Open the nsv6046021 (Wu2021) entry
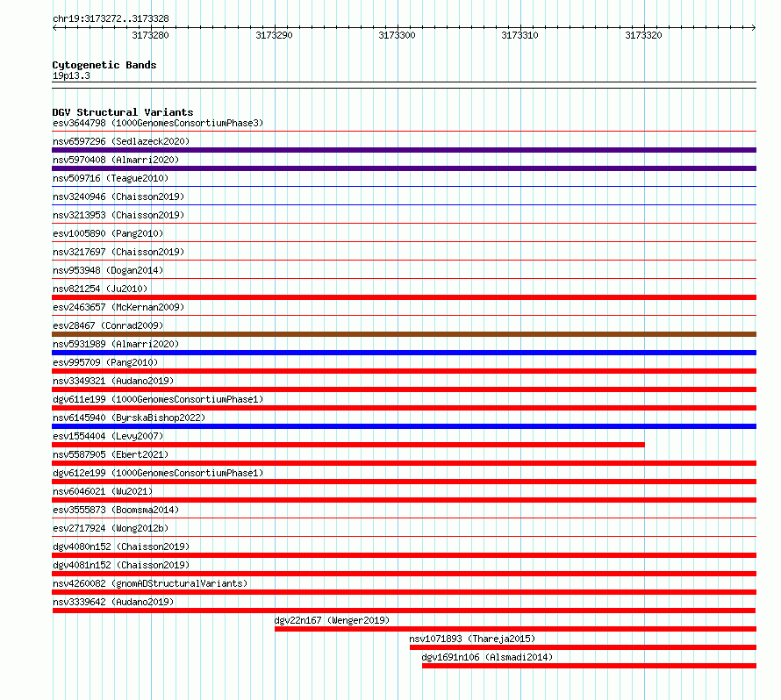Screen dimensions: 781x700 [x=103, y=491]
